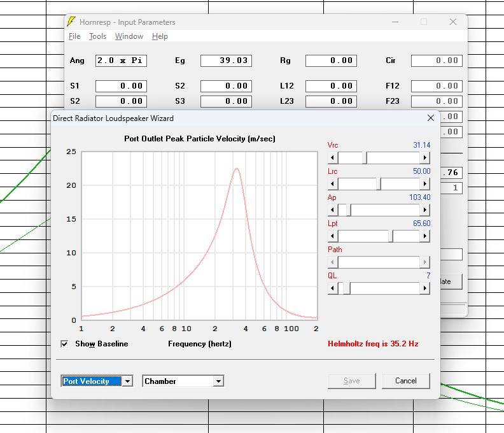Viewport: 504px width, 433px height.
Task: Open the Tools menu
Action: 97,36
